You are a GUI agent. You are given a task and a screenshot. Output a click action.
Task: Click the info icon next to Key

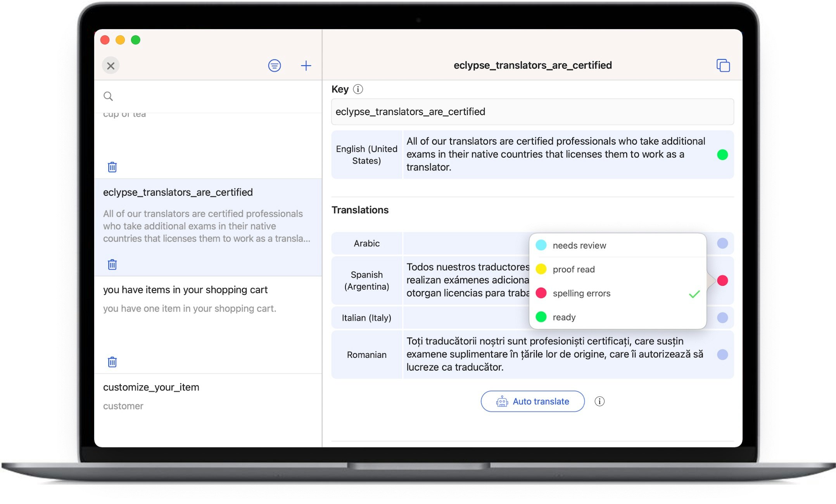coord(358,89)
